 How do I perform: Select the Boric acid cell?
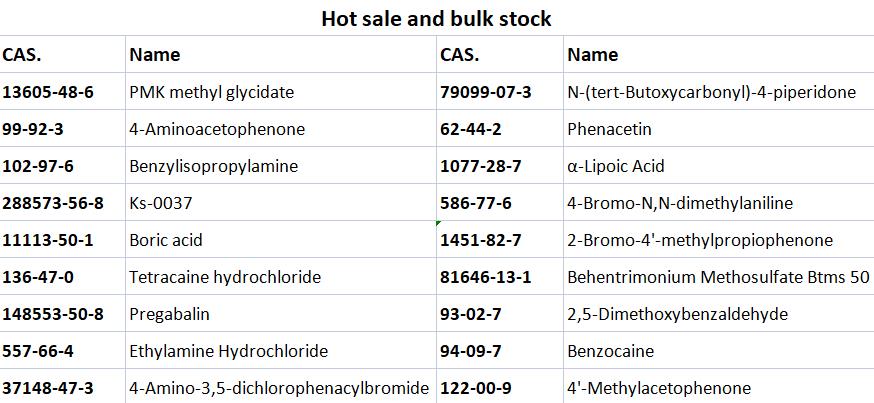[x=165, y=240]
